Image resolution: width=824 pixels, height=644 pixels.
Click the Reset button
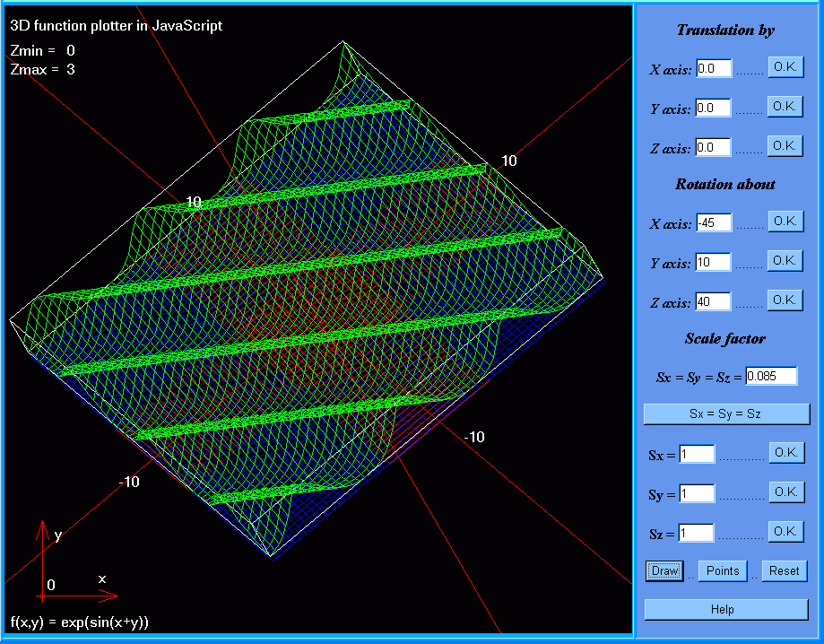(785, 571)
